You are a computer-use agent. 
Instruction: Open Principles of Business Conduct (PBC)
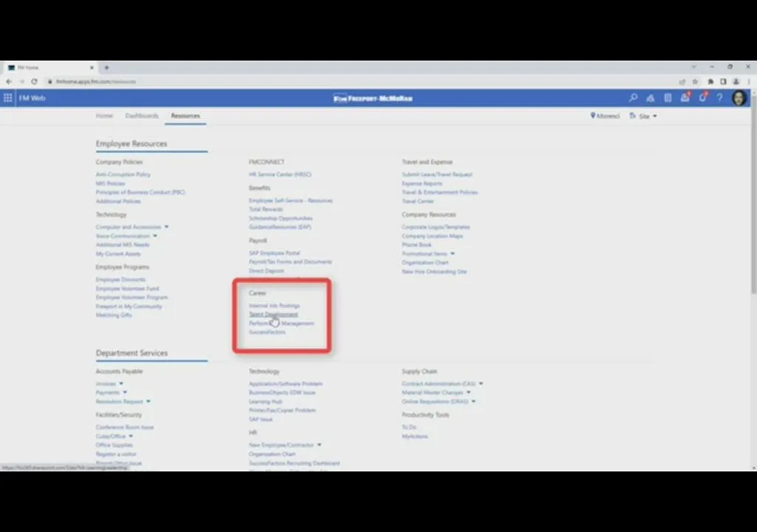[140, 192]
